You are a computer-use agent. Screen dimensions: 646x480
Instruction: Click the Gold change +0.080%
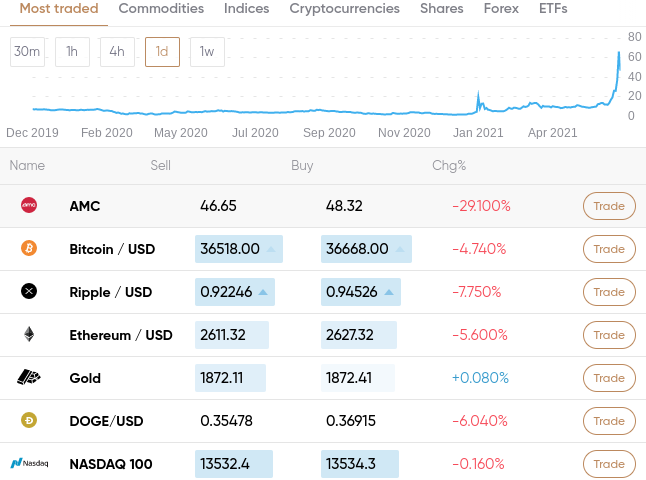tap(480, 378)
